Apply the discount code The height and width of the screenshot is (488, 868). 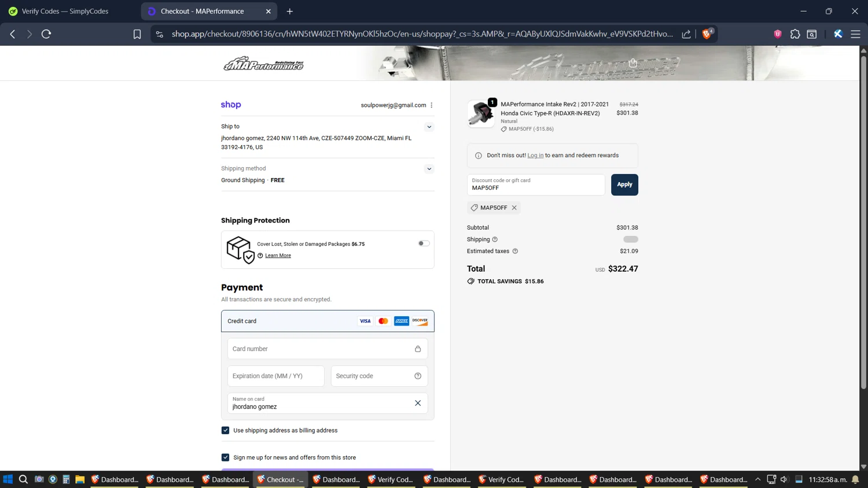624,184
